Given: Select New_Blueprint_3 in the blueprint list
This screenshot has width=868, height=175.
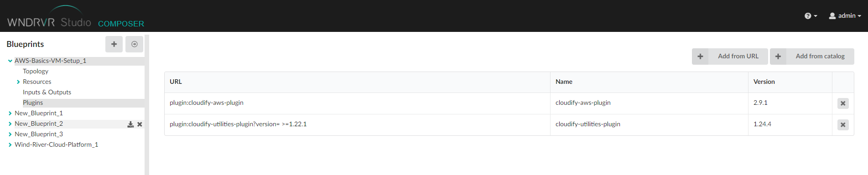Looking at the screenshot, I should [39, 134].
